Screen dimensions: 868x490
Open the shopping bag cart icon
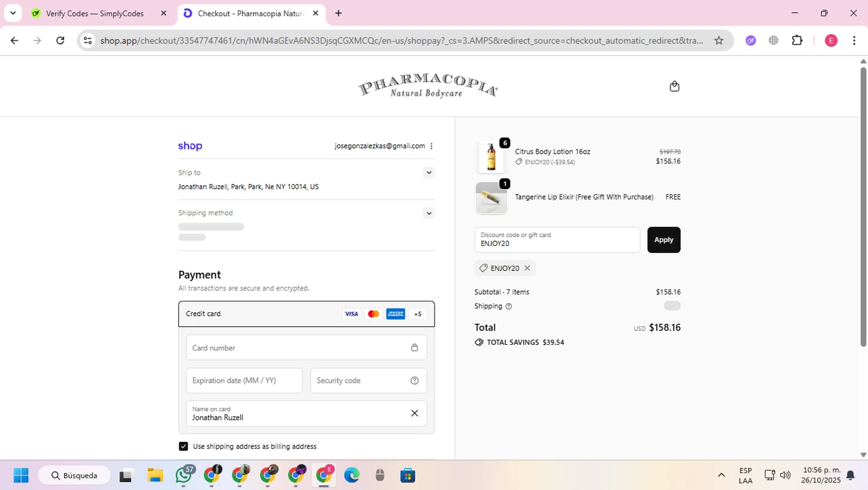[674, 86]
